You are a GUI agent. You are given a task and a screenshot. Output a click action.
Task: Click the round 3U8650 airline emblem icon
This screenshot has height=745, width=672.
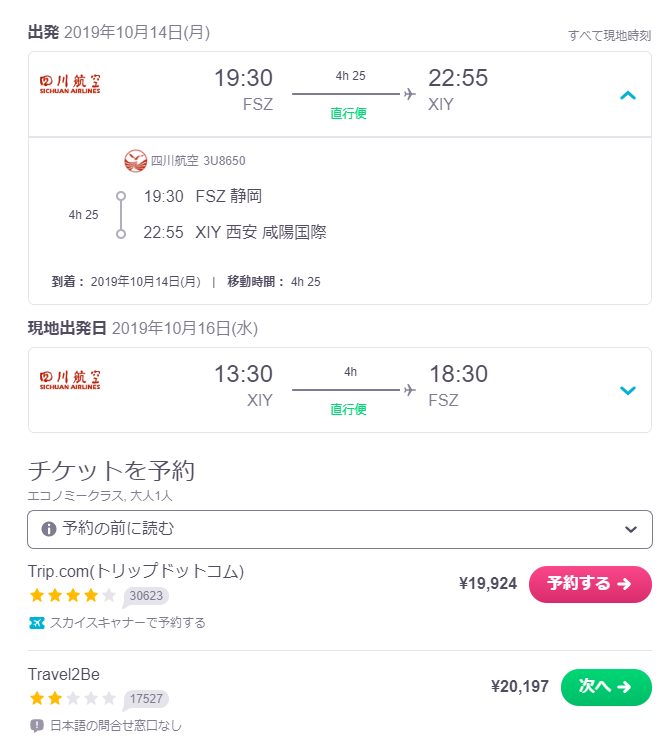135,161
